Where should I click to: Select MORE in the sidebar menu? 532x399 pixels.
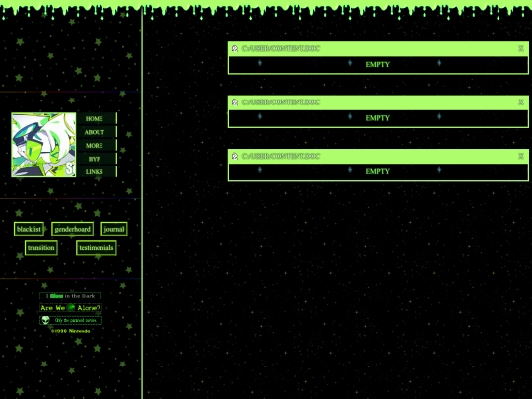(x=97, y=145)
